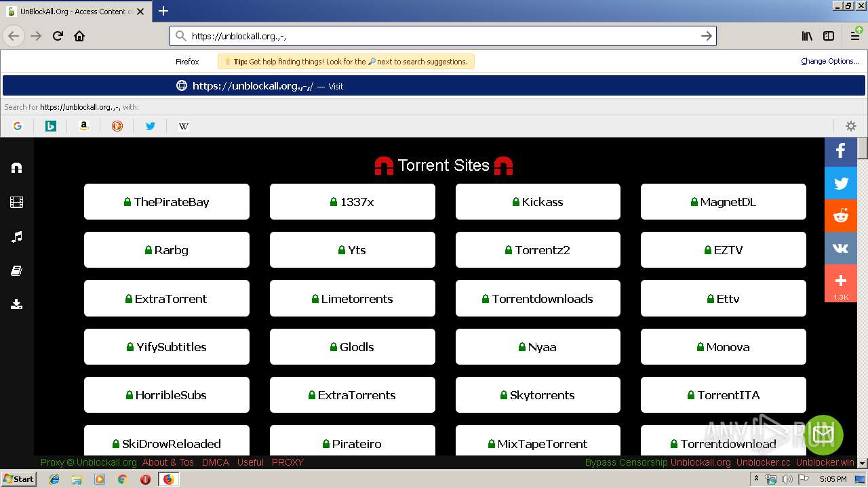Search with Google engine icon
Viewport: 868px width, 488px height.
(18, 126)
